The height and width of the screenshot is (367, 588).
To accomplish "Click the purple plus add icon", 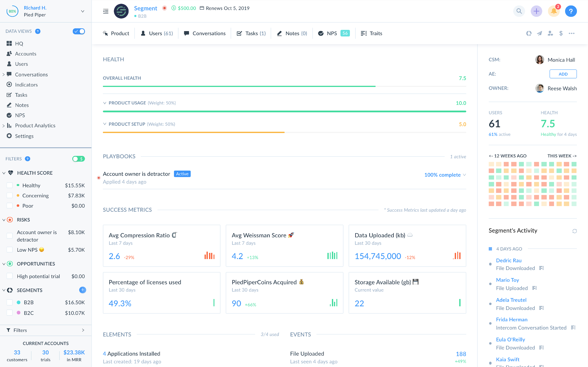I will click(536, 11).
